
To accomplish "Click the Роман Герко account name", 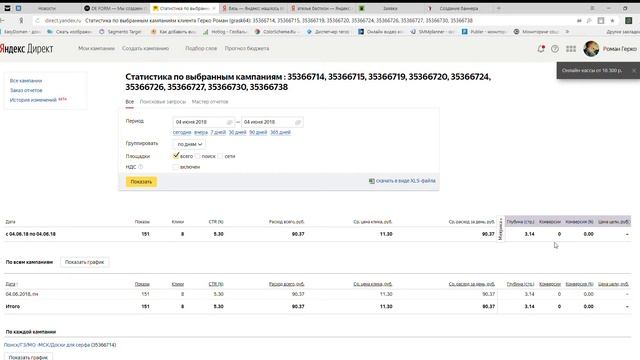I will (620, 49).
